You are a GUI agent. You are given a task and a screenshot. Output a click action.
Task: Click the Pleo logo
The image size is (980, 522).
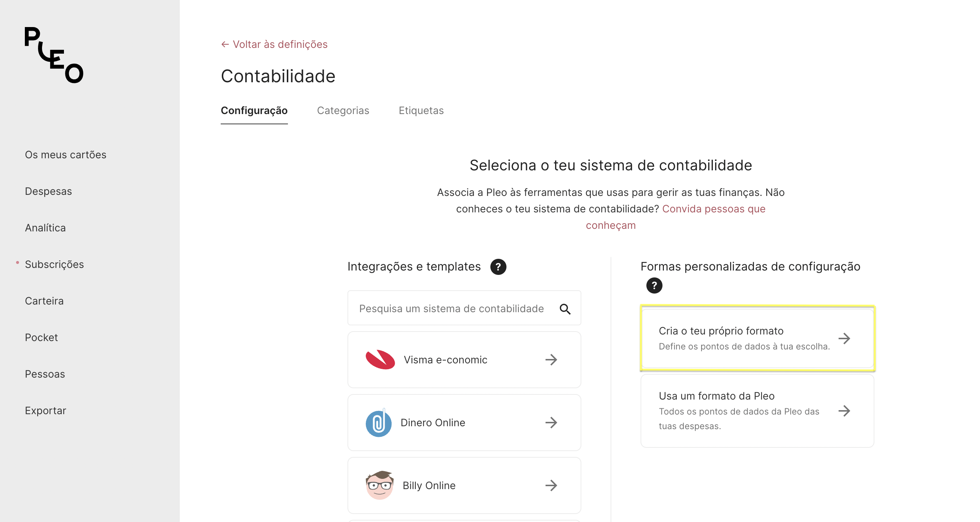[54, 55]
